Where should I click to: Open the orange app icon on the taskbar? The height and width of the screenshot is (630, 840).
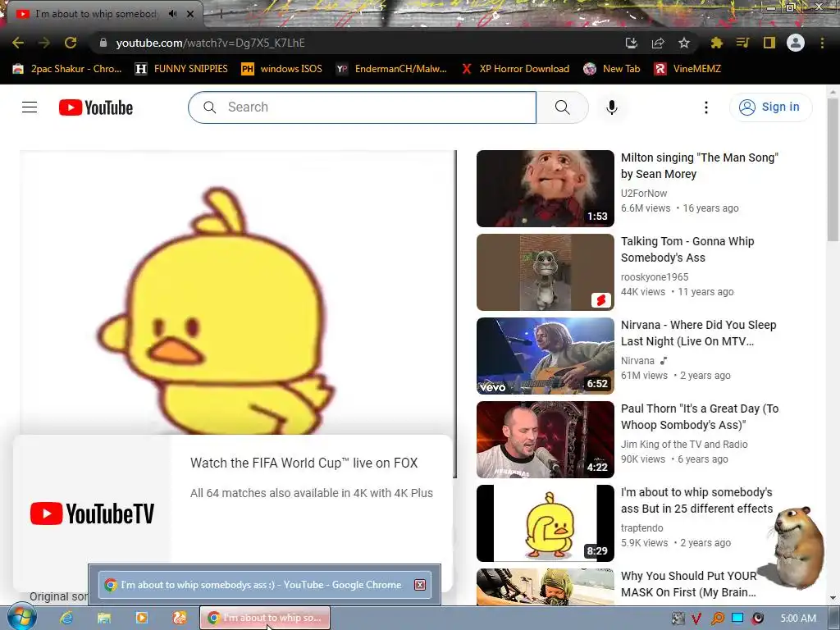click(180, 618)
